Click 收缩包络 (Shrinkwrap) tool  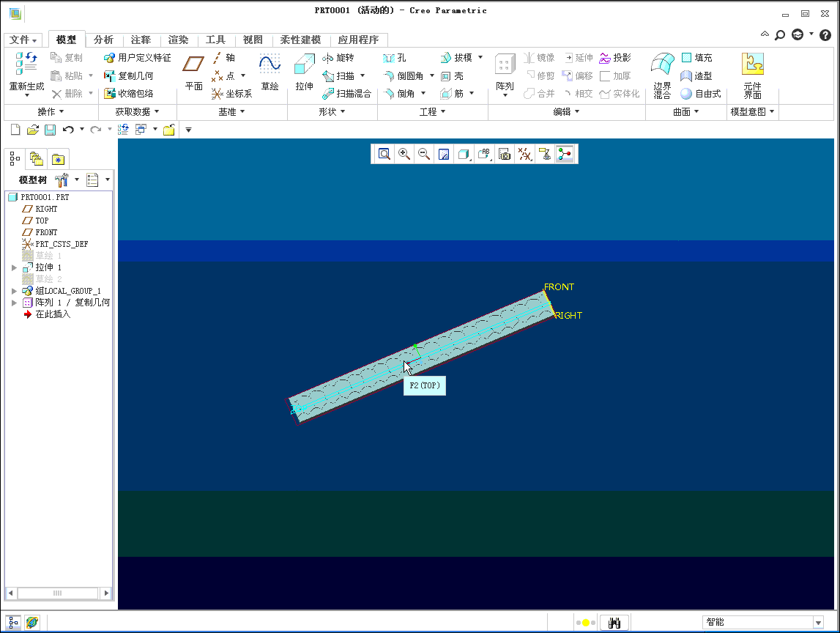click(x=129, y=94)
